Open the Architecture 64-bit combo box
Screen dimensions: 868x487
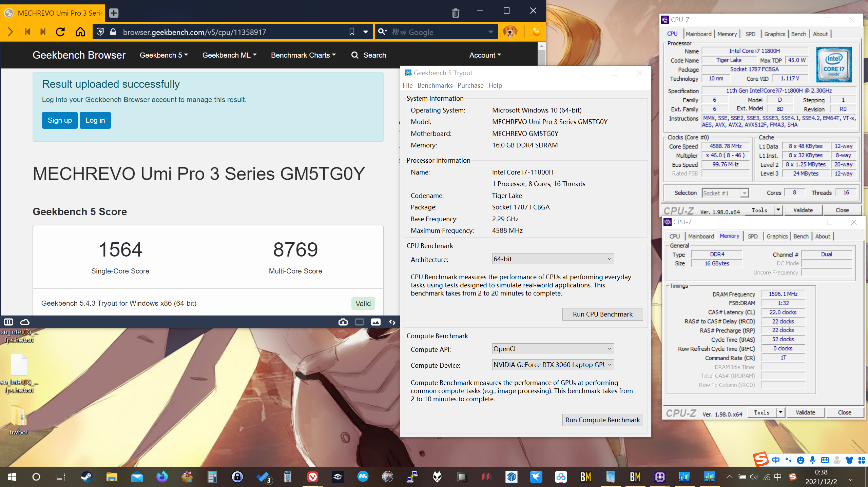pos(553,259)
